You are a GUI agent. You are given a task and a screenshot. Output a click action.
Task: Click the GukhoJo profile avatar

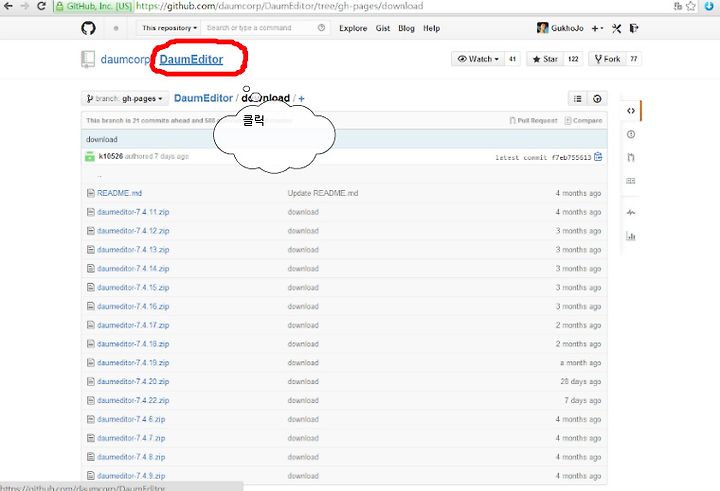pyautogui.click(x=542, y=28)
